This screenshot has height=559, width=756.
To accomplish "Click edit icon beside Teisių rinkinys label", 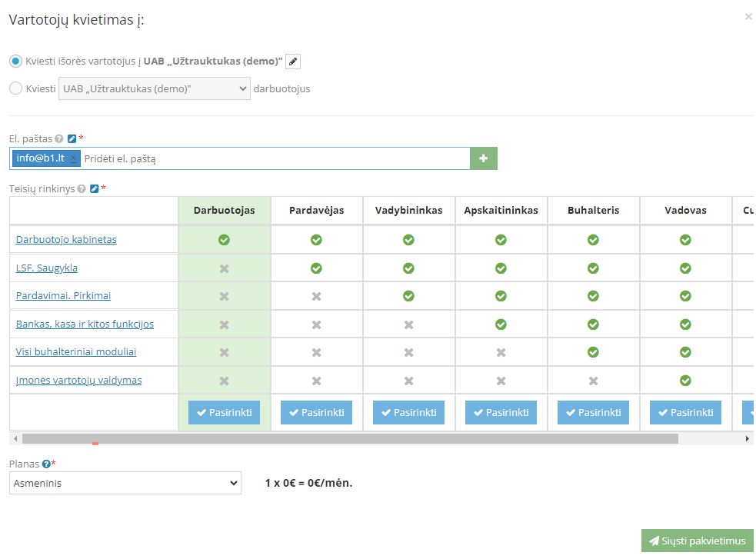I will (95, 188).
